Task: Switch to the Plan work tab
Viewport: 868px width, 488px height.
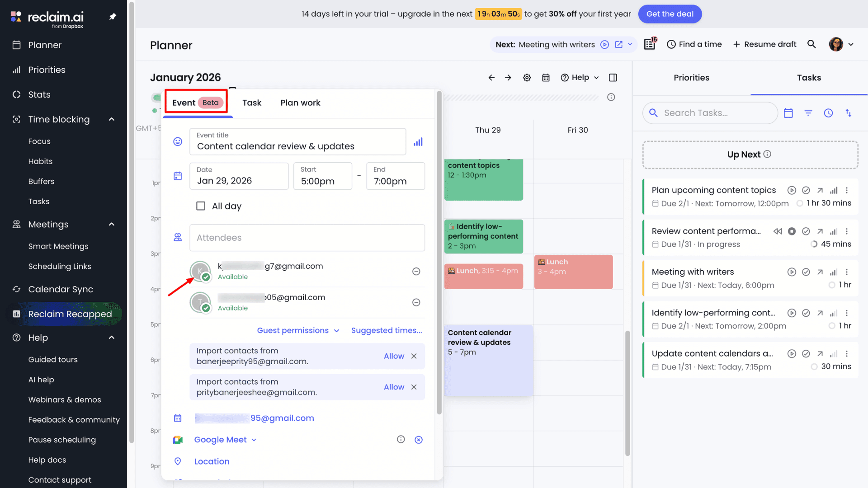Action: pos(300,103)
